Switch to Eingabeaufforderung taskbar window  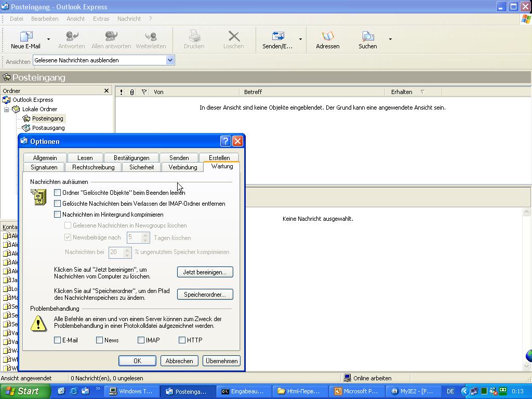click(x=243, y=391)
